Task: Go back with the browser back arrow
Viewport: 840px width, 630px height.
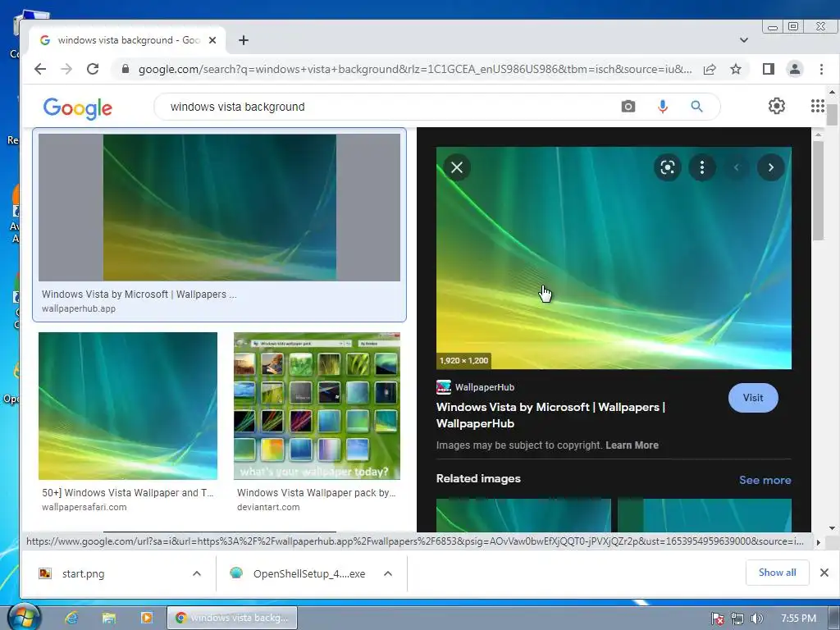Action: [40, 69]
